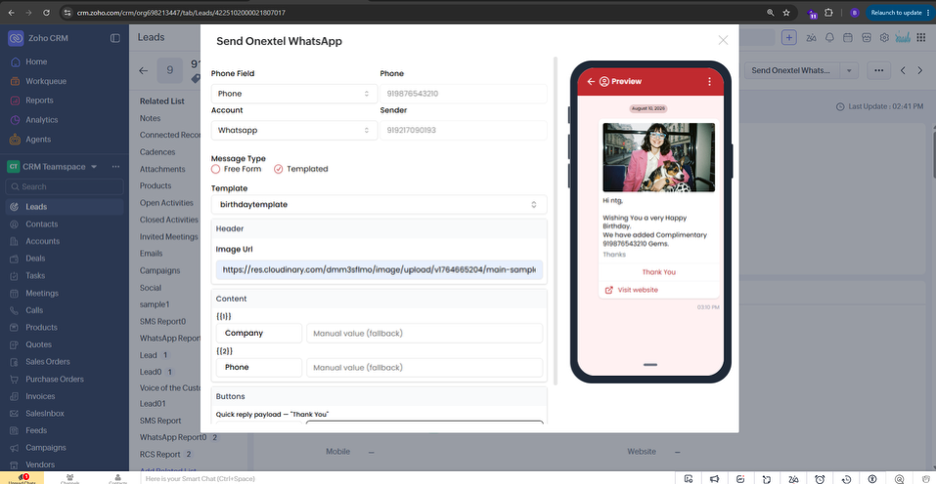
Task: Click the preview contact avatar icon
Action: click(x=604, y=81)
